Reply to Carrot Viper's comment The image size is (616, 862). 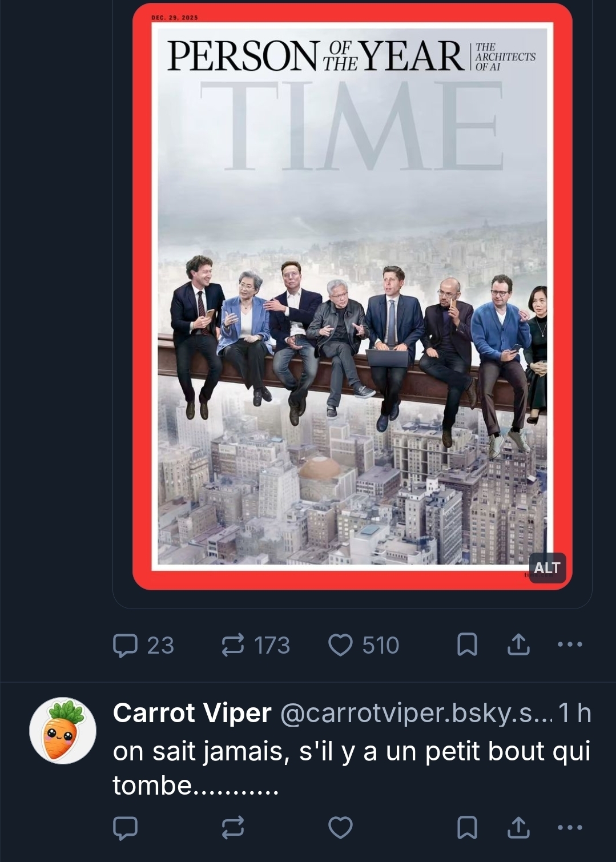coord(126,827)
